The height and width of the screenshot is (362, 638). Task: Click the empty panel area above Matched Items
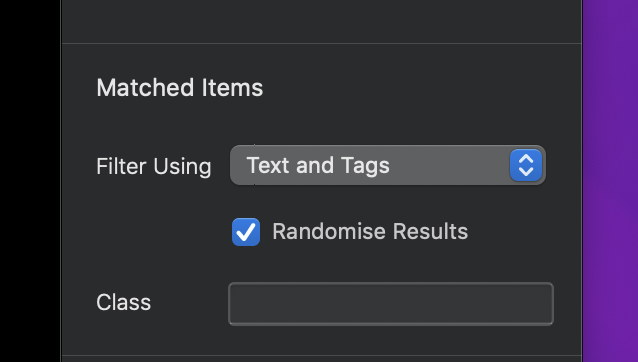point(321,20)
